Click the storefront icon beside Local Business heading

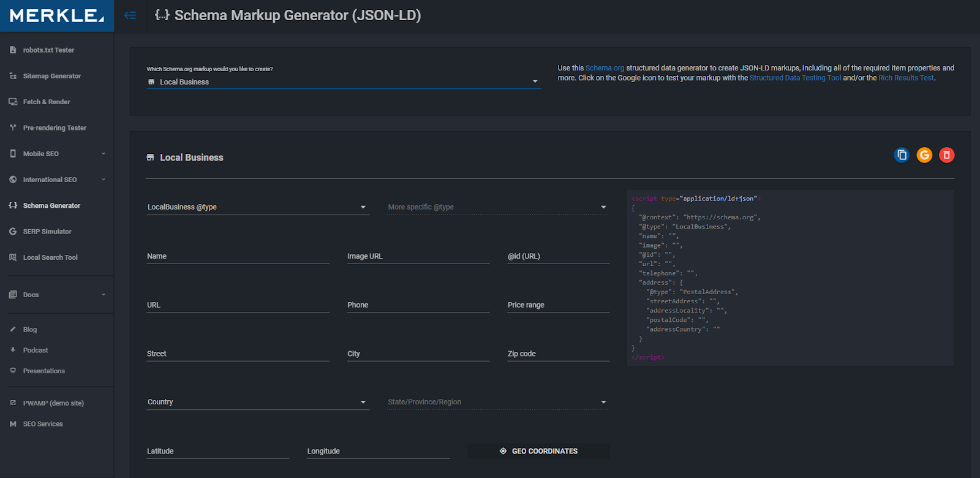pos(151,157)
